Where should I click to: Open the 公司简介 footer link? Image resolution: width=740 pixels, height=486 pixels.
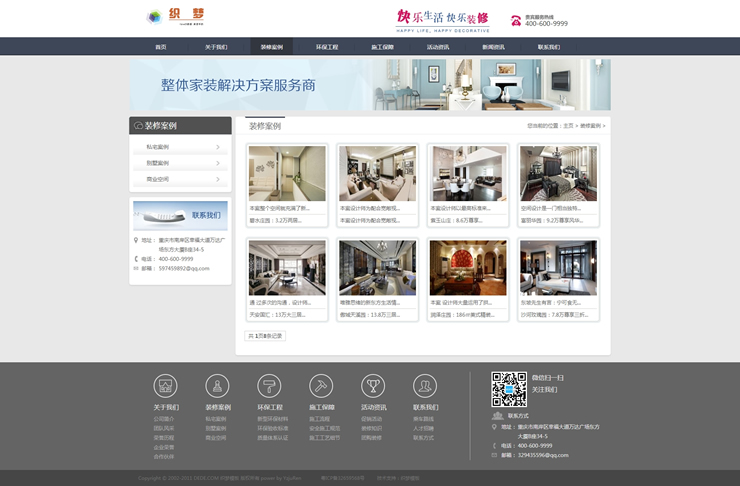point(163,419)
